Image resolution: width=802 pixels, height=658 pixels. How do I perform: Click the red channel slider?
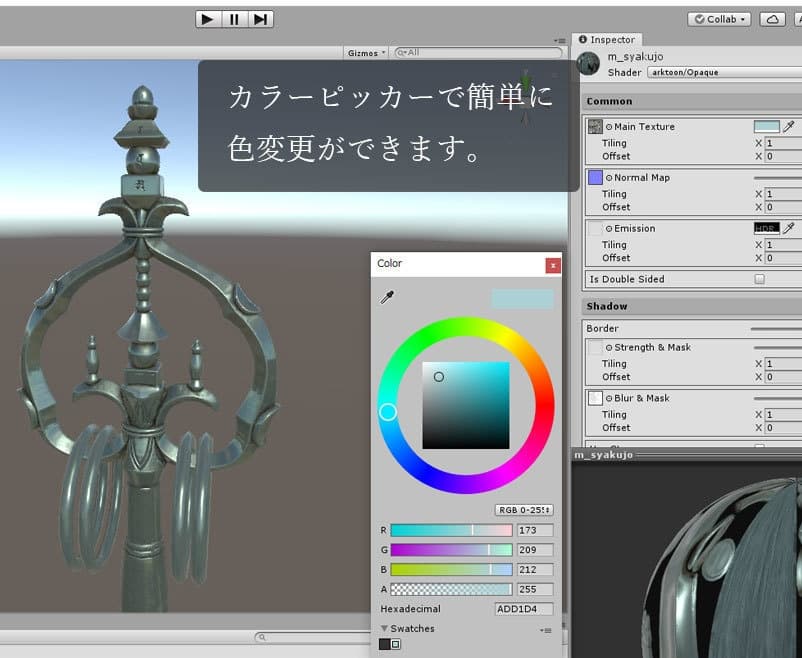450,530
